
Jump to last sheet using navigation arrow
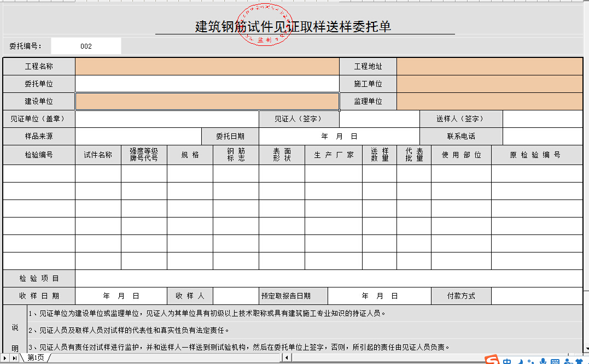(15, 357)
